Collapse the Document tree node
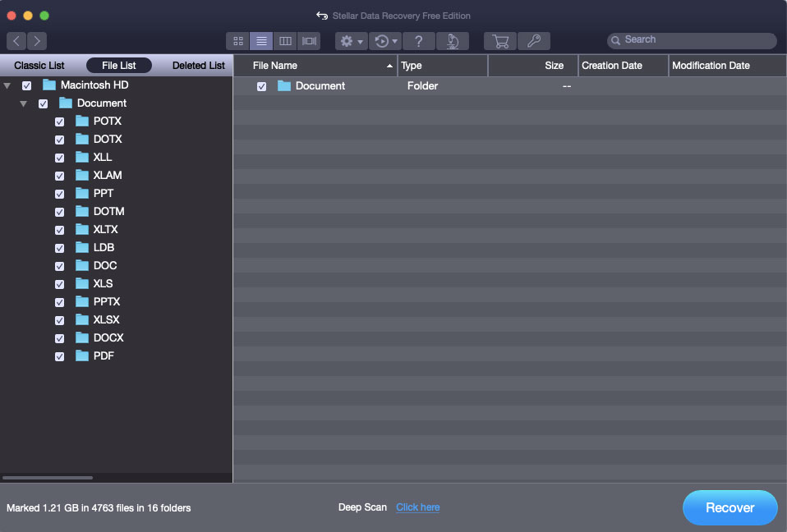This screenshot has width=787, height=532. [x=24, y=103]
